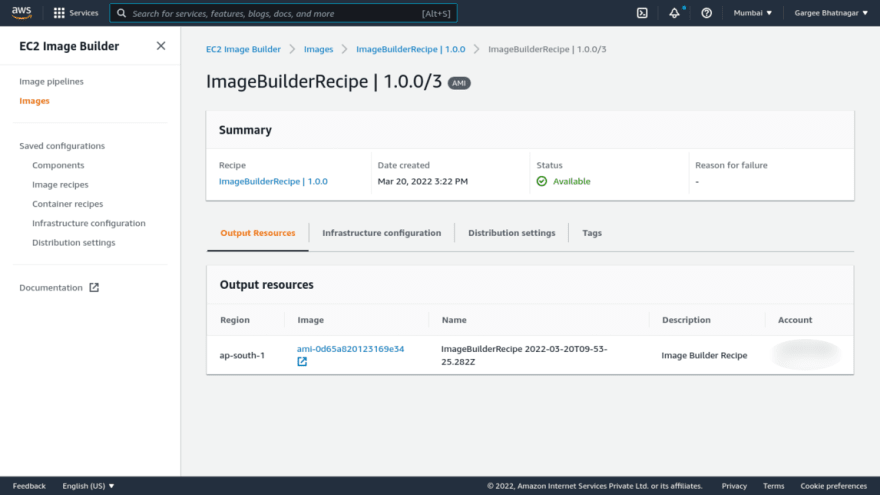Click the AMI badge next to title
Image resolution: width=880 pixels, height=495 pixels.
459,83
